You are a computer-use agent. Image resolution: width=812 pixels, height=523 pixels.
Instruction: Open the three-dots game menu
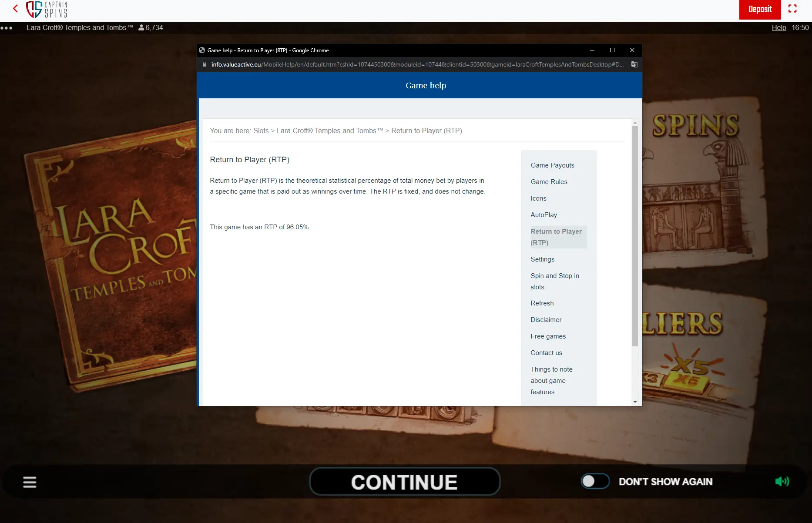[x=7, y=28]
